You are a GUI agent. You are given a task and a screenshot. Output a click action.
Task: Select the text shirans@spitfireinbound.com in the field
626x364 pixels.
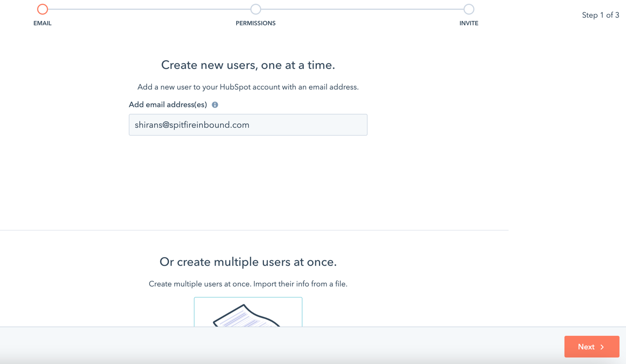point(192,125)
